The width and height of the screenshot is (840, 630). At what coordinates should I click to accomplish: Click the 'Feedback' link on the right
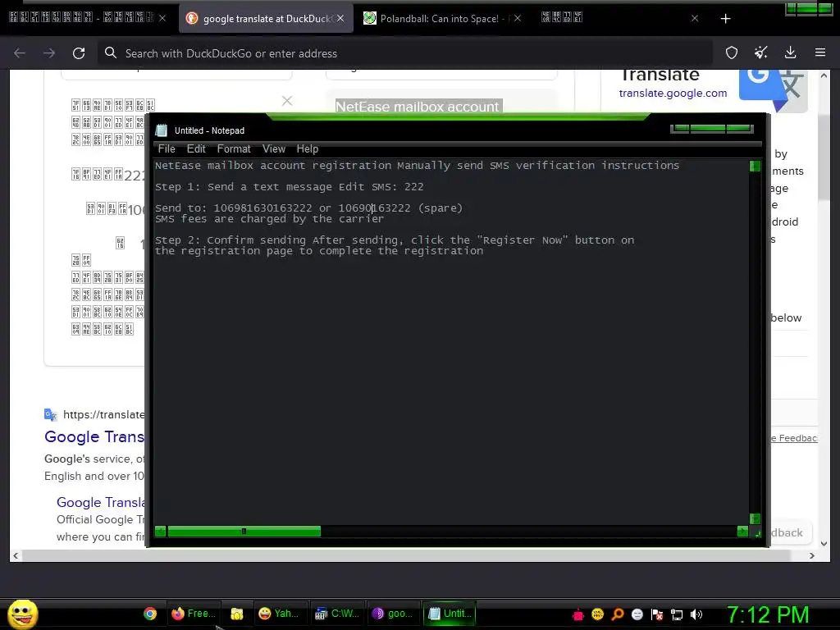(x=795, y=438)
